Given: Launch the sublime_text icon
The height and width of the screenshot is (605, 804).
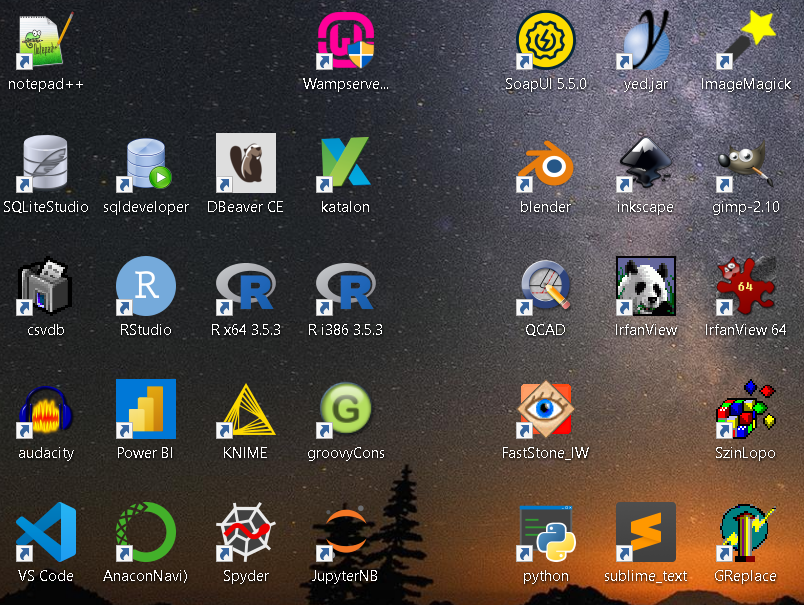Looking at the screenshot, I should click(x=646, y=532).
